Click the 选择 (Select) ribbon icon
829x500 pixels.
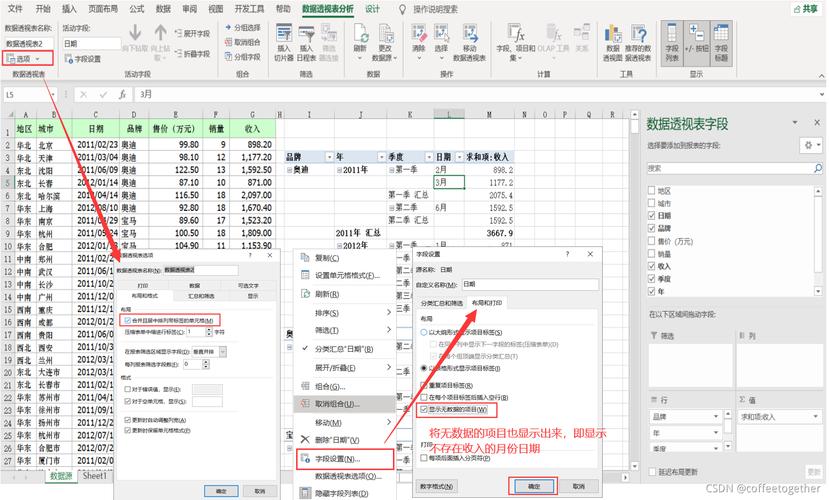pyautogui.click(x=441, y=41)
